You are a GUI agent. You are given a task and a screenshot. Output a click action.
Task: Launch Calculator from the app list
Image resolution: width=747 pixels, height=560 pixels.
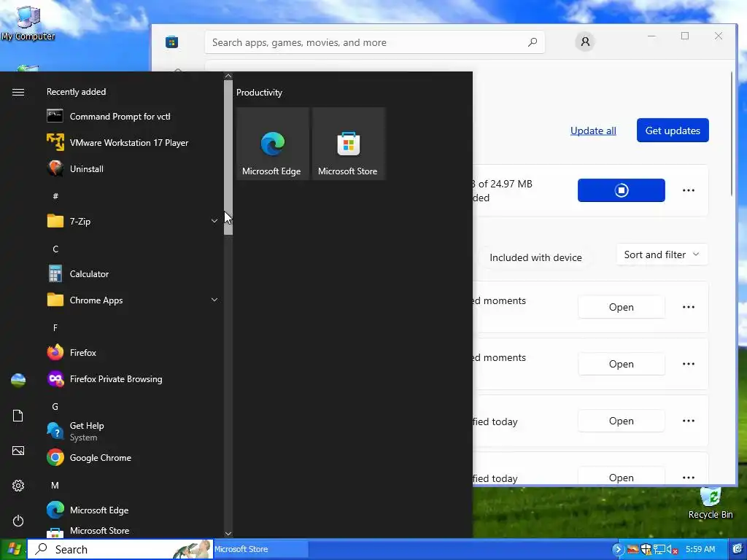(132, 274)
